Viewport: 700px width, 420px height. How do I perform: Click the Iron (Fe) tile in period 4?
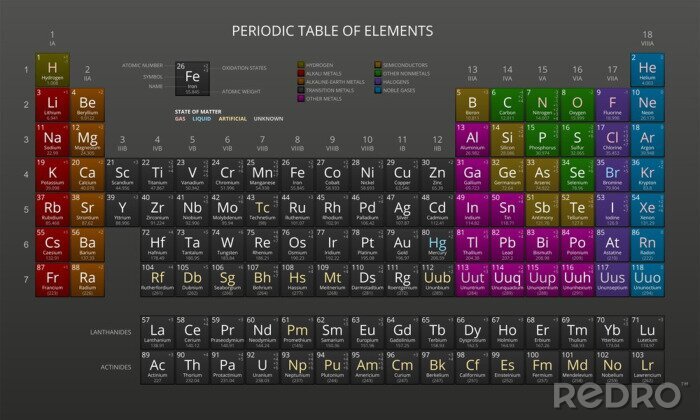tap(297, 175)
